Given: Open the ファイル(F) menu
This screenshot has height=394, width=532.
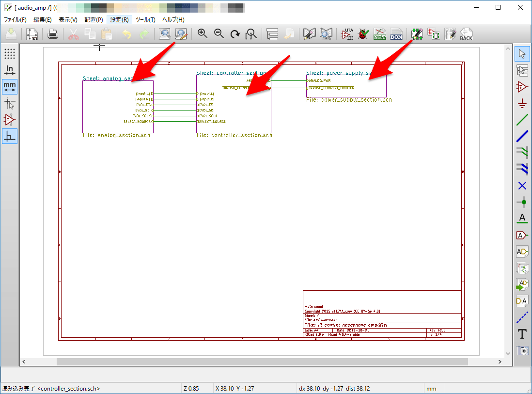Looking at the screenshot, I should point(15,20).
